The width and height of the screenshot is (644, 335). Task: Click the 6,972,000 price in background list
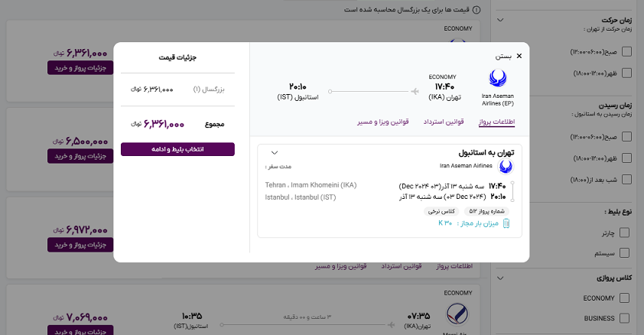pos(80,230)
